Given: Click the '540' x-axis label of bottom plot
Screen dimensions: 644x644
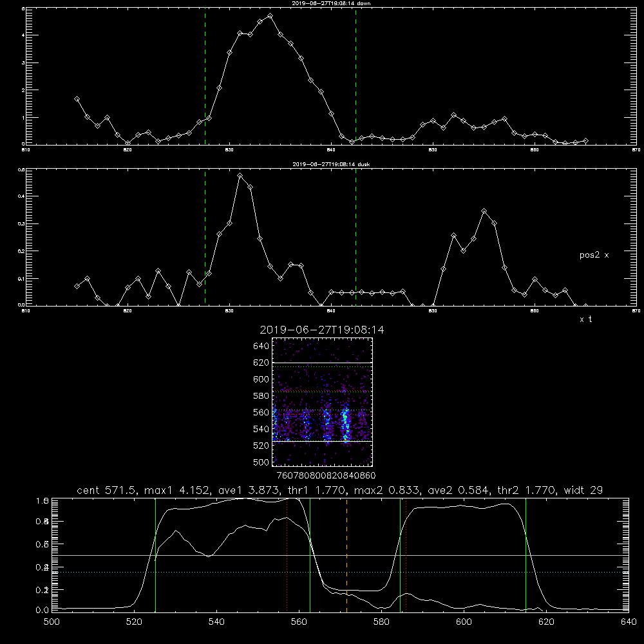Looking at the screenshot, I should tap(216, 622).
